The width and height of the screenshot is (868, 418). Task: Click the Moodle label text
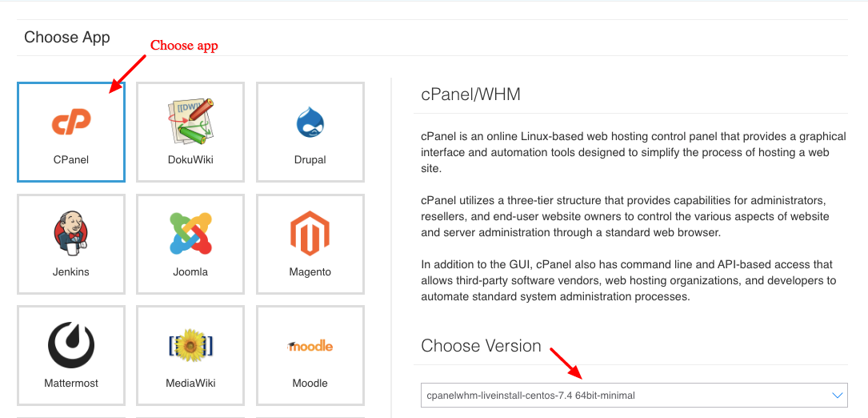310,383
